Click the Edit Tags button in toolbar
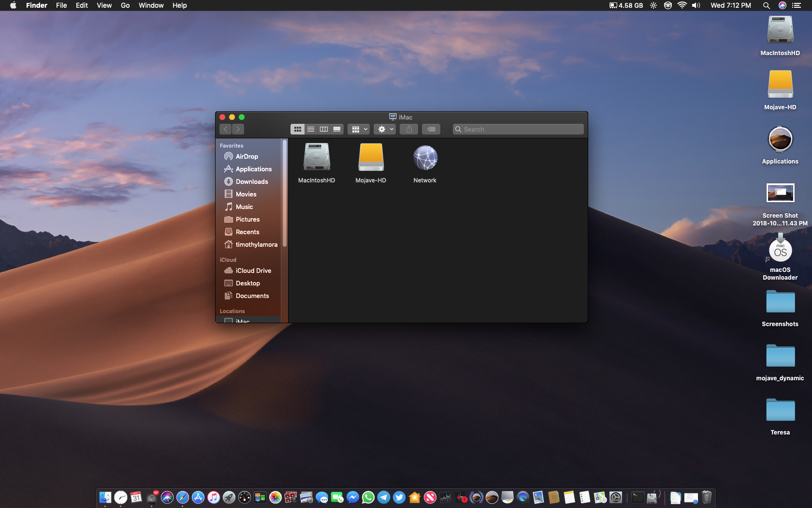The height and width of the screenshot is (508, 812). [x=431, y=129]
